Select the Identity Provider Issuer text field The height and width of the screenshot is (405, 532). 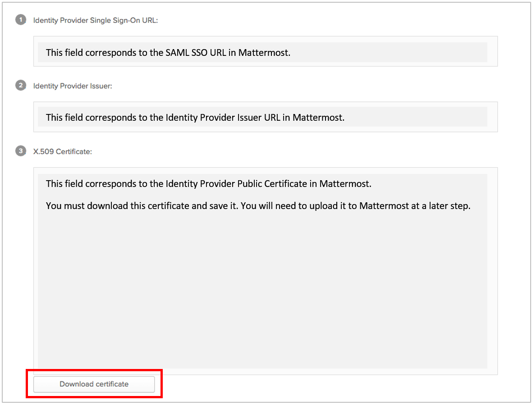[x=265, y=117]
